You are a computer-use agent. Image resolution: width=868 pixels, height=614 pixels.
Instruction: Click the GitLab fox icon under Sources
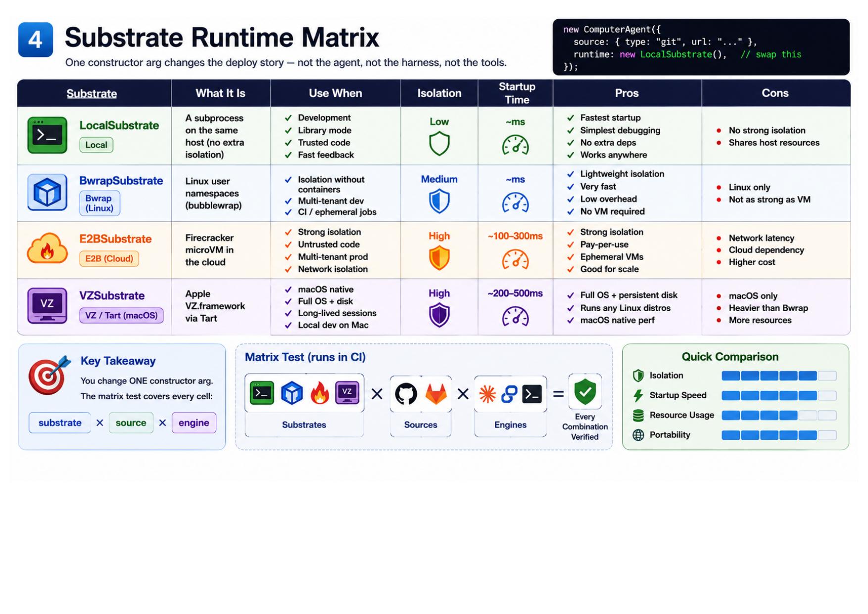tap(436, 394)
